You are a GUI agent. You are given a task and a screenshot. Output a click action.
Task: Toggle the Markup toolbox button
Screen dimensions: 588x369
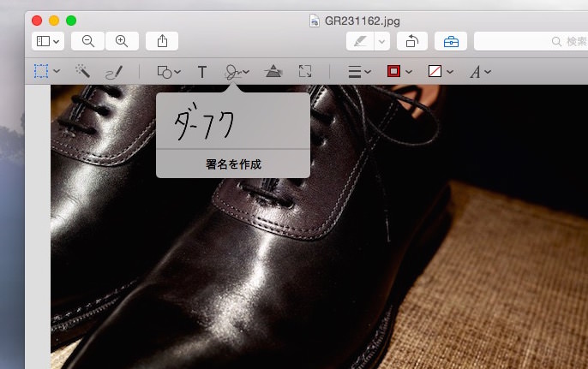point(451,41)
